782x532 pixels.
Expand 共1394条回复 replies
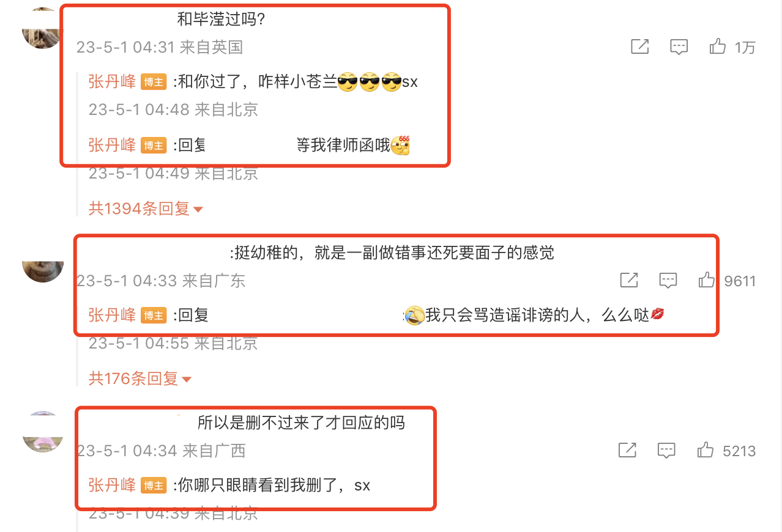point(146,209)
